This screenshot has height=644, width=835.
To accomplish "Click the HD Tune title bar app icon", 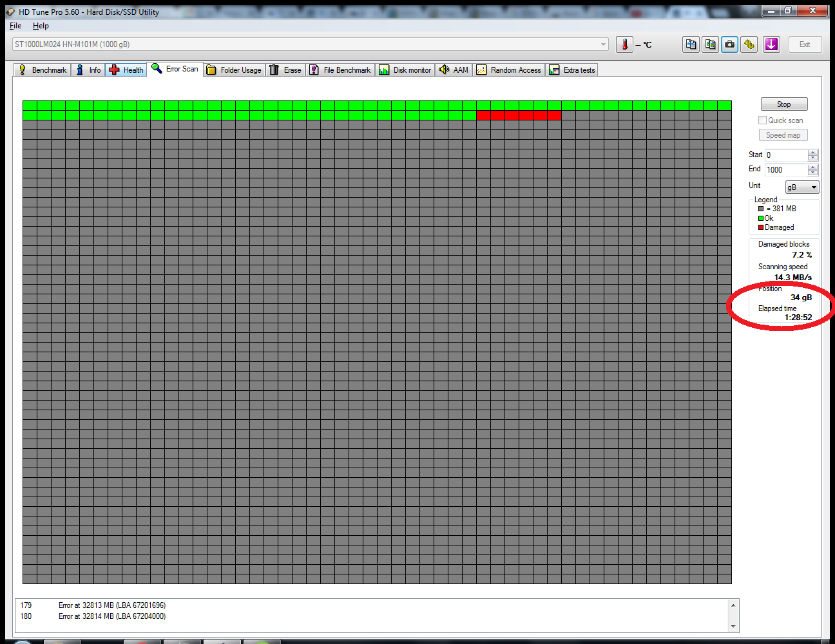I will click(x=10, y=12).
